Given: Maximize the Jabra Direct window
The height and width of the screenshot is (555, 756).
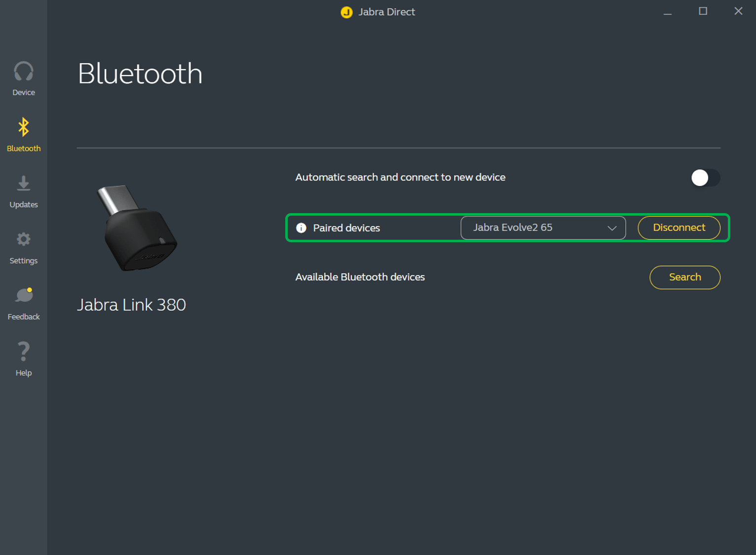Looking at the screenshot, I should point(703,11).
